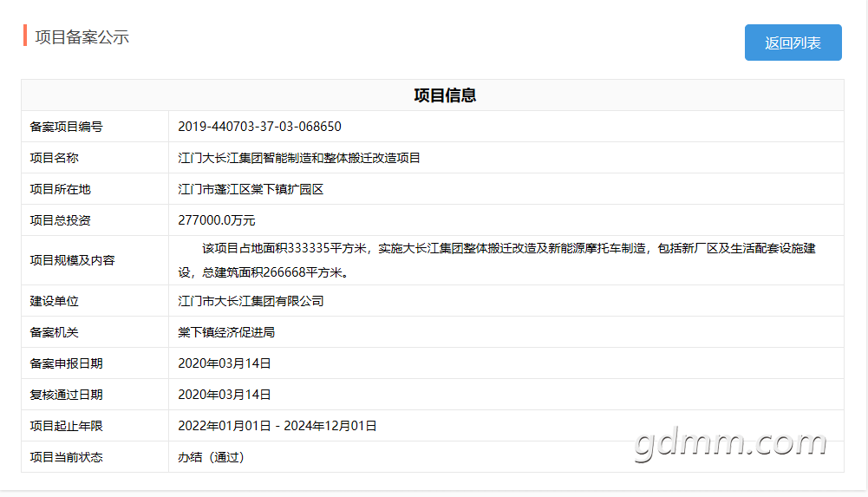Select authority 棠下镇经济促进局
Viewport: 868px width, 497px height.
point(226,332)
